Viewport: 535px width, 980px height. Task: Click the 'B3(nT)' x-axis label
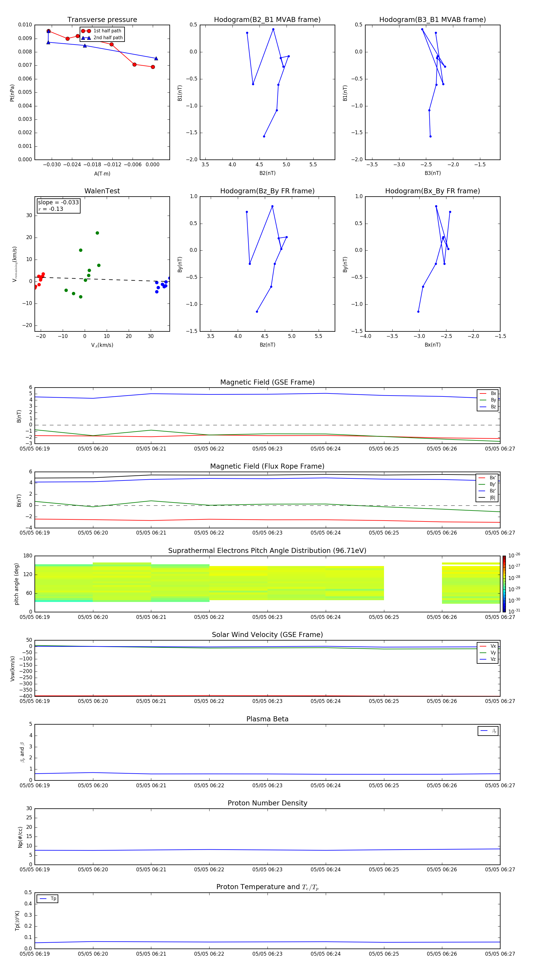[x=432, y=173]
